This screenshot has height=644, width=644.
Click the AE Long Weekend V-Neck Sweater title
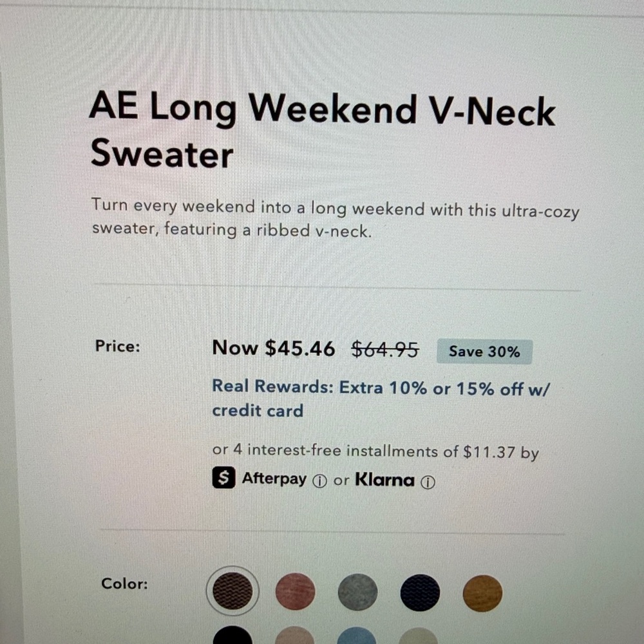coord(322,131)
